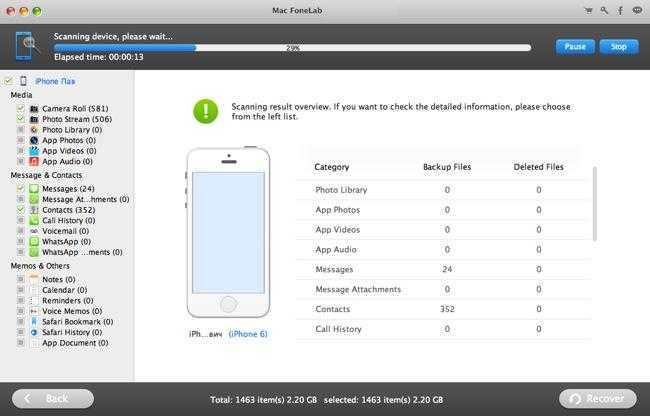Stop the device scan

pos(619,46)
